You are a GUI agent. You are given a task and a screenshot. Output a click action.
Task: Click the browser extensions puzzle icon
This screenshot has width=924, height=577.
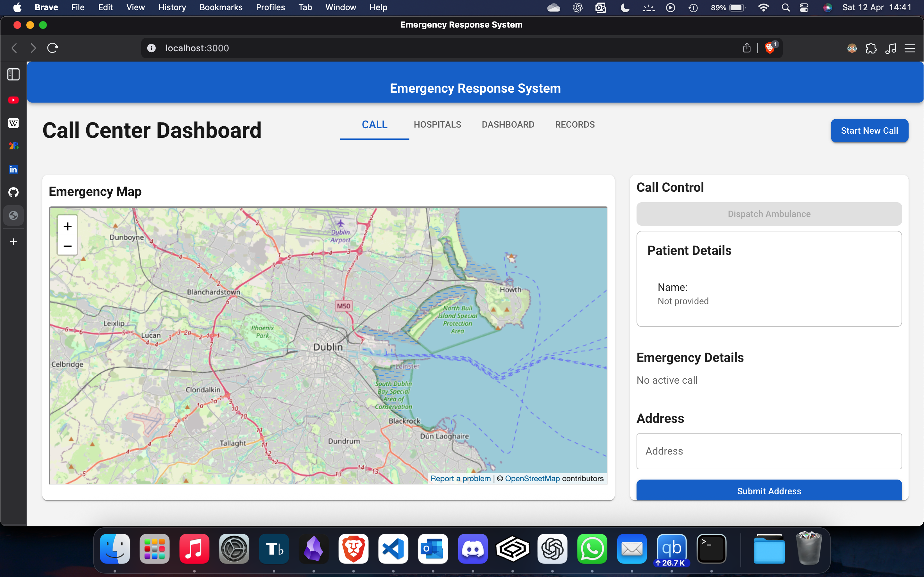pyautogui.click(x=871, y=48)
